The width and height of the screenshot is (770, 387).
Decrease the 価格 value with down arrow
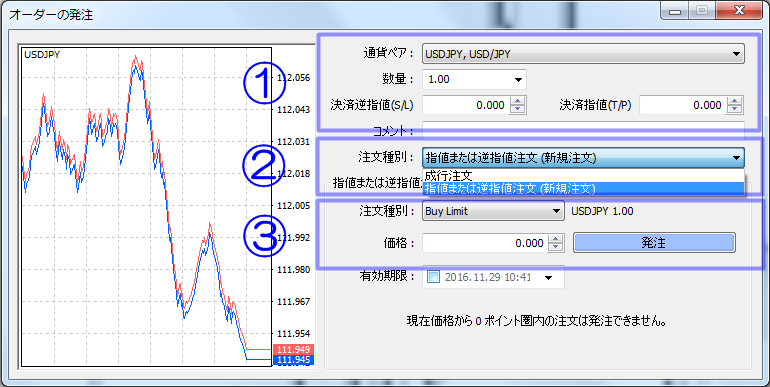click(555, 247)
